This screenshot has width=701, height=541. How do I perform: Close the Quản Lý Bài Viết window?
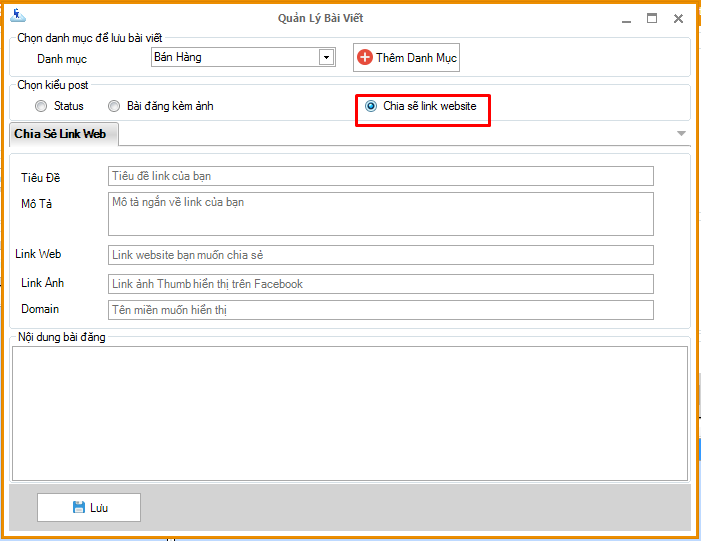pyautogui.click(x=678, y=18)
